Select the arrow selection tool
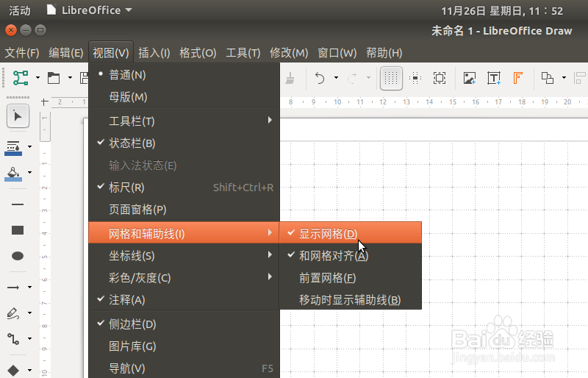 [18, 116]
